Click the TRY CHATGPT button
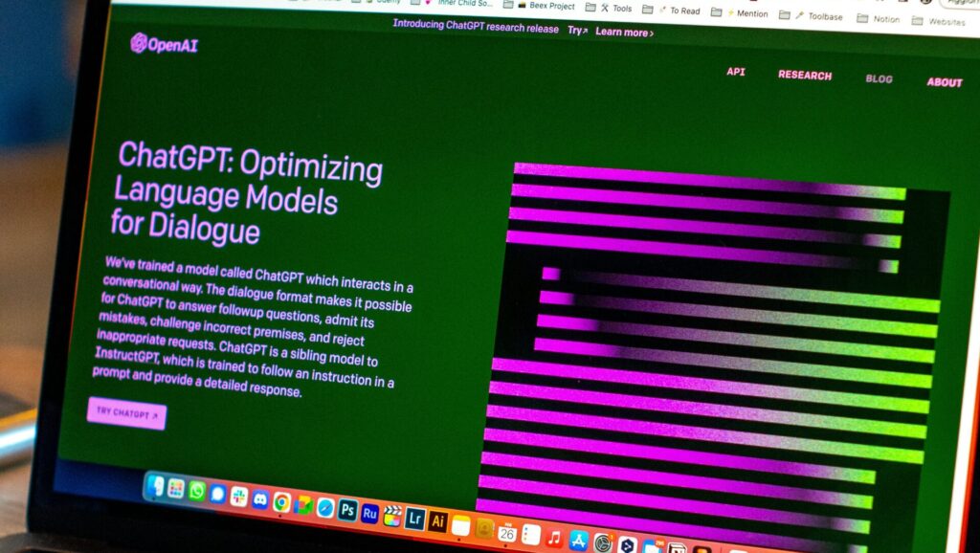Viewport: 980px width, 553px height. pyautogui.click(x=126, y=412)
